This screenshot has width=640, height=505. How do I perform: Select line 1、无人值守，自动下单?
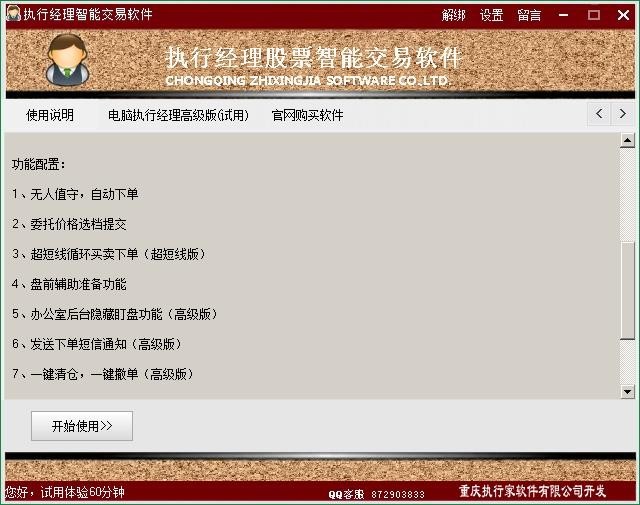pos(75,194)
